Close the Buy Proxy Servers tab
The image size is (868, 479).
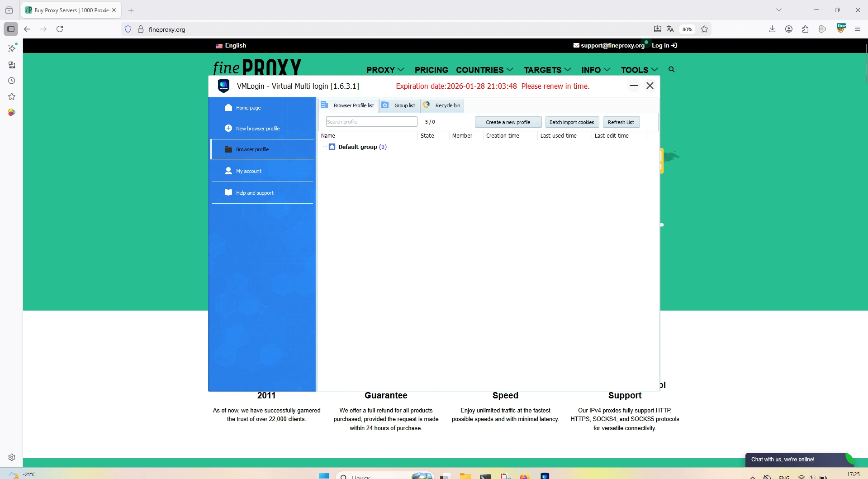[x=114, y=10]
